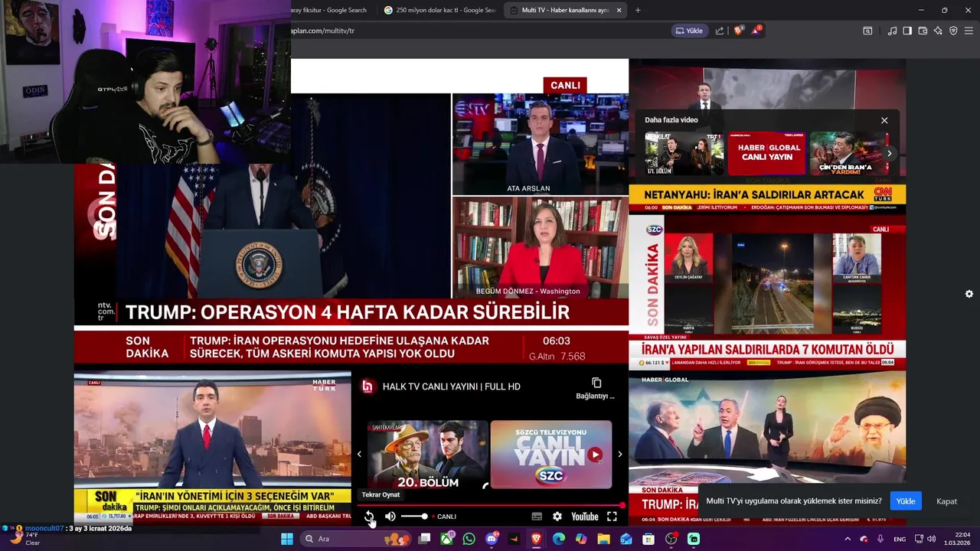Enter fullscreen in Halk TV player

[612, 517]
